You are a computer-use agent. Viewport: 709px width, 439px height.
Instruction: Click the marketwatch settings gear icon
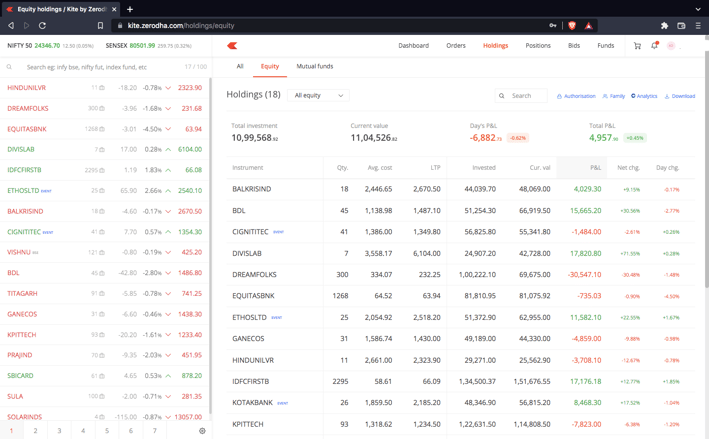click(202, 431)
